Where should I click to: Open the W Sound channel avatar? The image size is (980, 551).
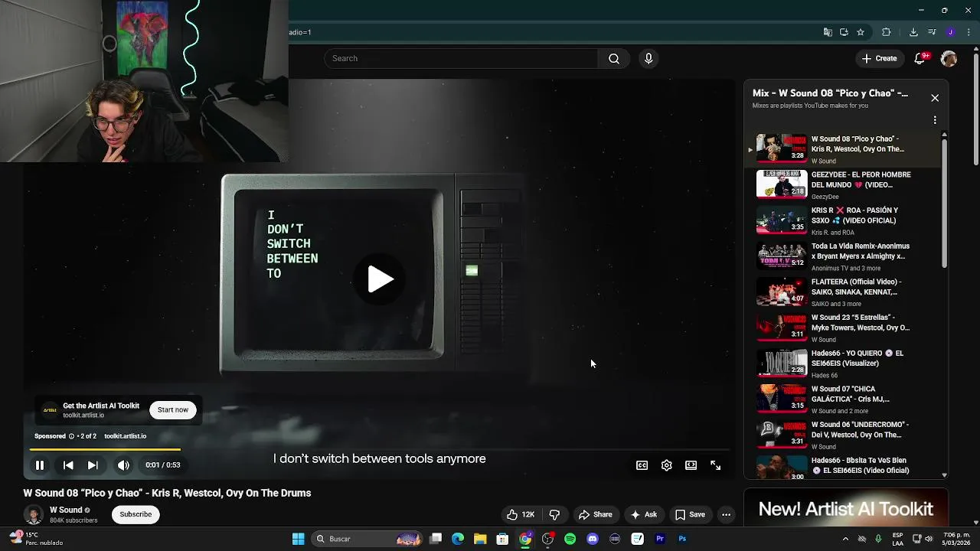[33, 515]
